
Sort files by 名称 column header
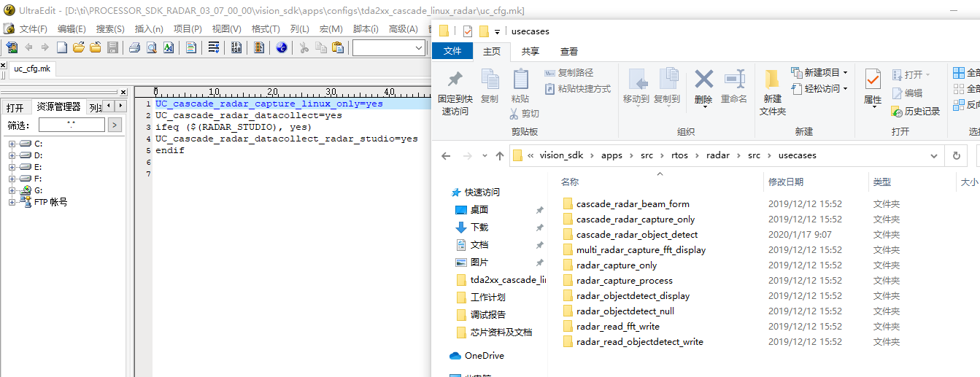click(570, 182)
